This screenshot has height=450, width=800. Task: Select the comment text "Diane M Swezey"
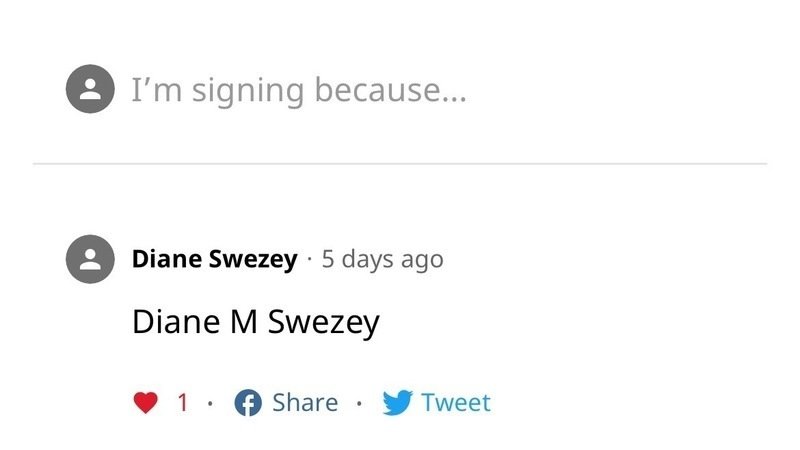[255, 322]
